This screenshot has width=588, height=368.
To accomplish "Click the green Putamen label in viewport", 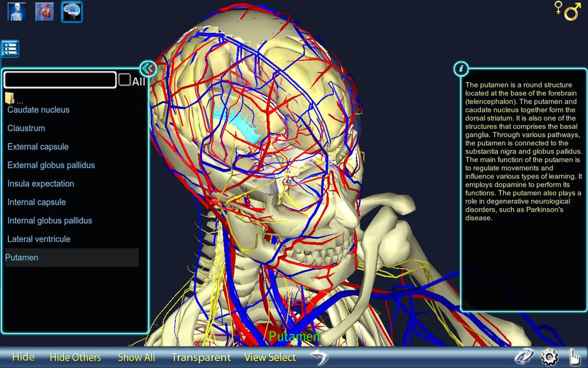I will [294, 337].
